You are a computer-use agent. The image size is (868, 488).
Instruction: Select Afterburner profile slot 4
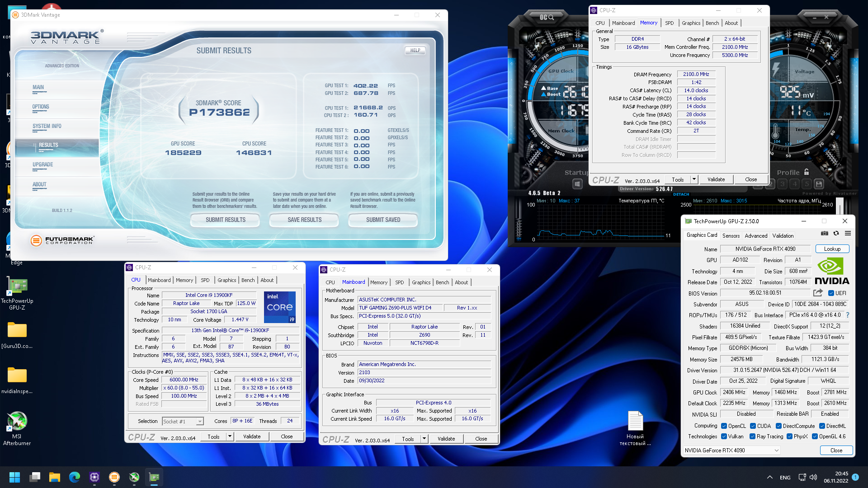(x=795, y=184)
